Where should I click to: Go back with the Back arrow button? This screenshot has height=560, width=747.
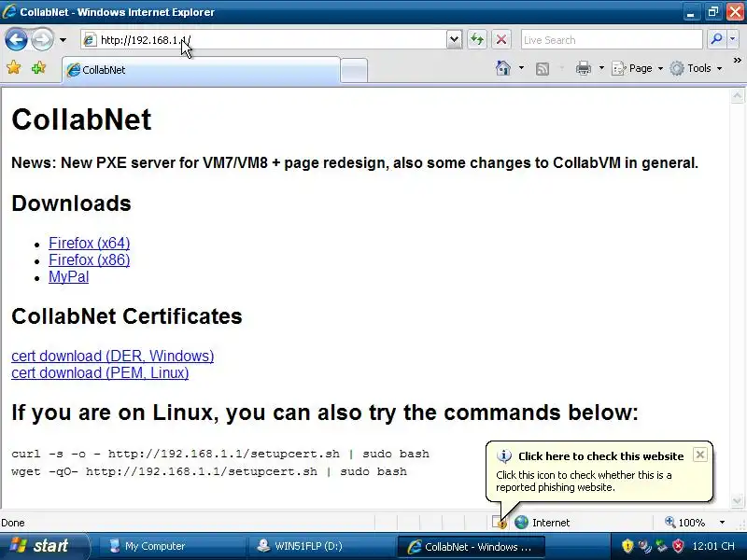16,39
